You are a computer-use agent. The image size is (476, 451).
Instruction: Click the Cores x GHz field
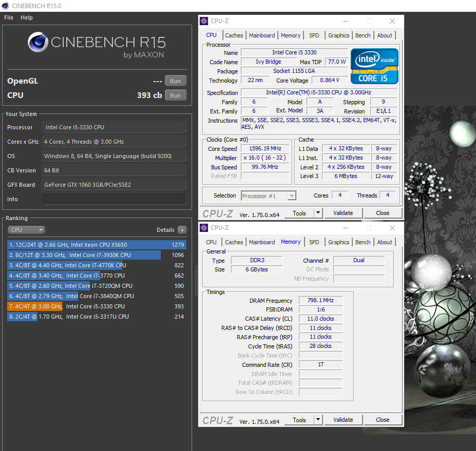(114, 142)
